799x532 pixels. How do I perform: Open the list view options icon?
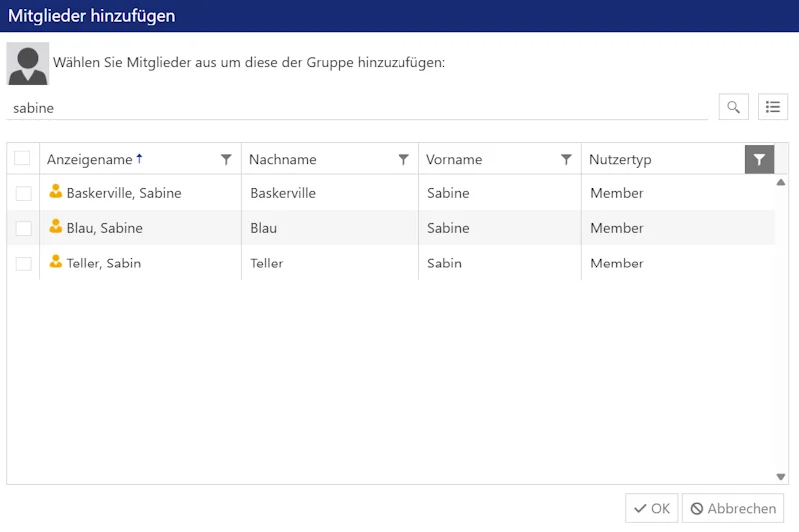[x=772, y=107]
